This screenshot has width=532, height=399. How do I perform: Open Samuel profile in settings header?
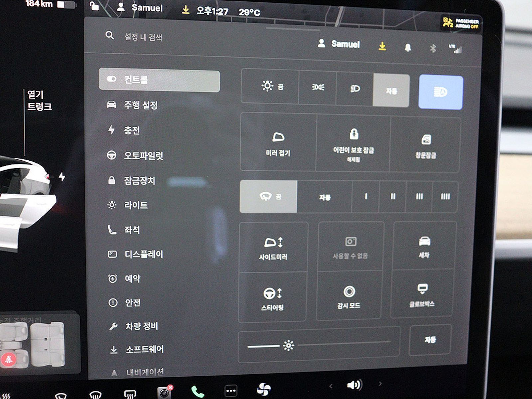pos(338,44)
